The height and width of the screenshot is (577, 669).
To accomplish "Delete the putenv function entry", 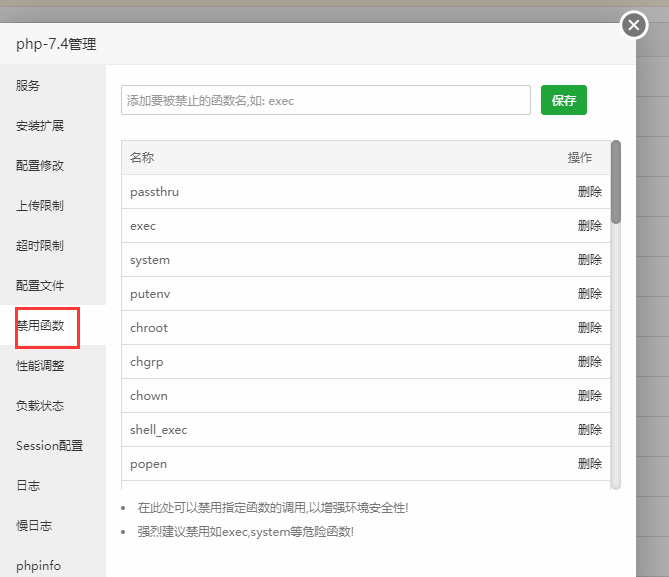I will point(590,294).
